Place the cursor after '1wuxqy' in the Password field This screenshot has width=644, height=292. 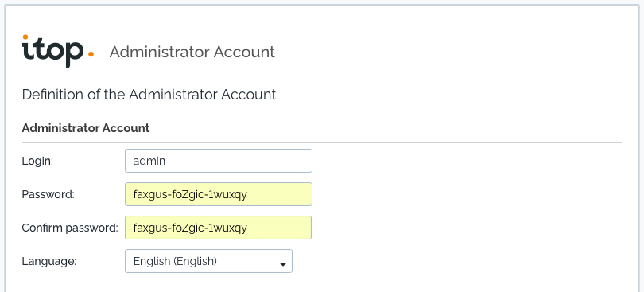pyautogui.click(x=248, y=194)
